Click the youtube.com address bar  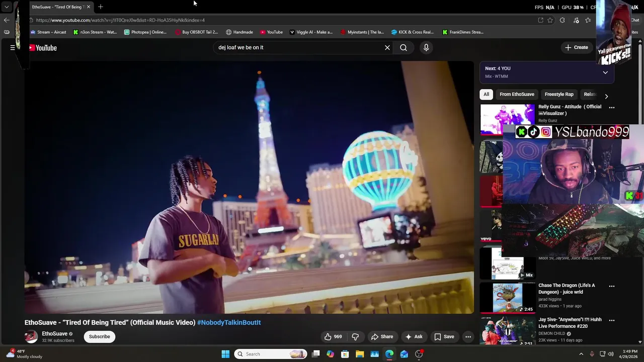[282, 20]
